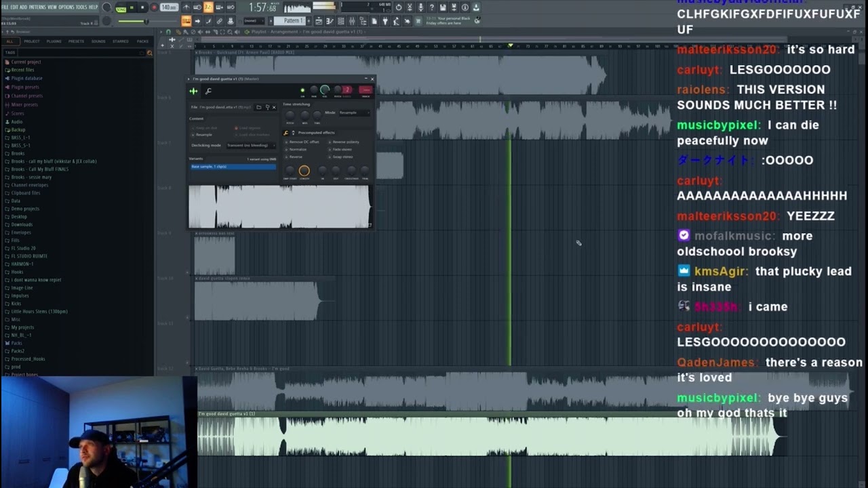This screenshot has height=488, width=868.
Task: Enable Reverse polarity
Action: click(x=343, y=142)
